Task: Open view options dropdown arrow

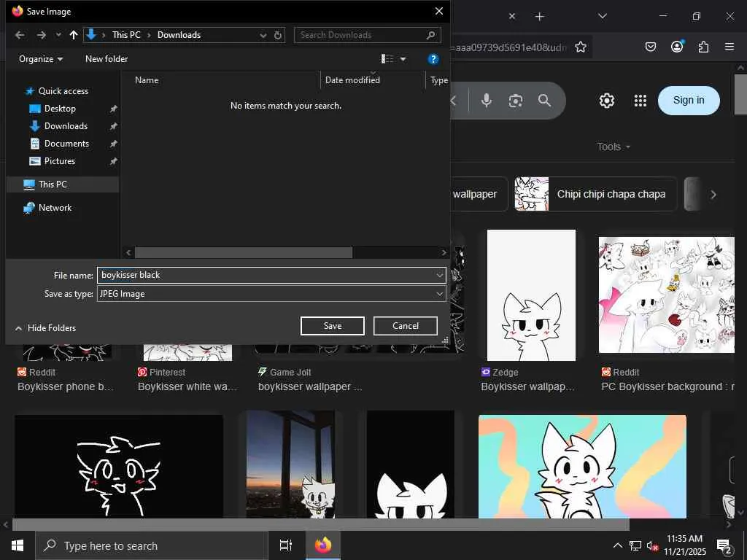Action: [403, 59]
